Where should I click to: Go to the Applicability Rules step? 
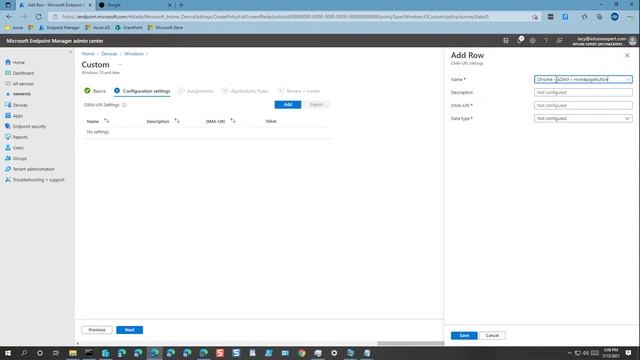point(245,91)
